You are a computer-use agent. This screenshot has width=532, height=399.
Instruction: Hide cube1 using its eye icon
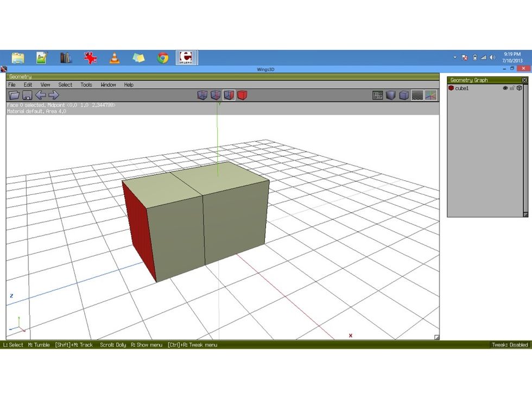(x=505, y=87)
